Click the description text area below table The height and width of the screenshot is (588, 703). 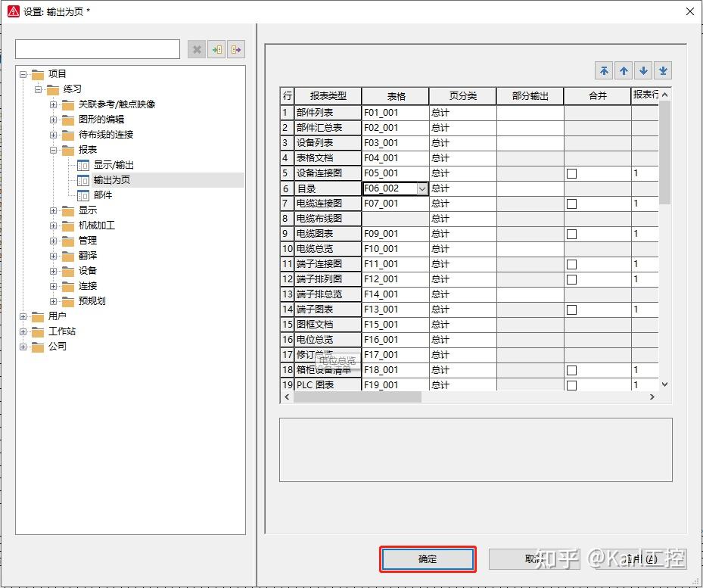(476, 450)
